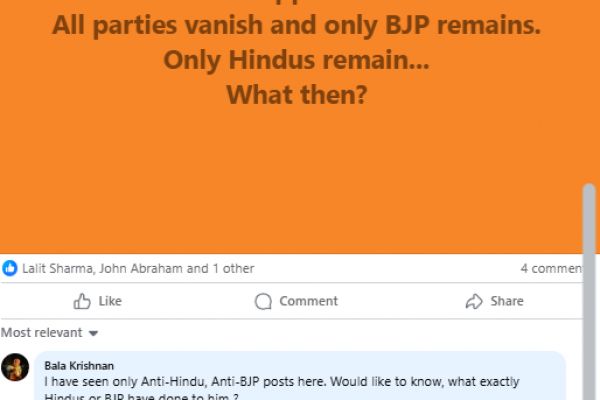600x400 pixels.
Task: View the 4 comments link
Action: pyautogui.click(x=551, y=268)
